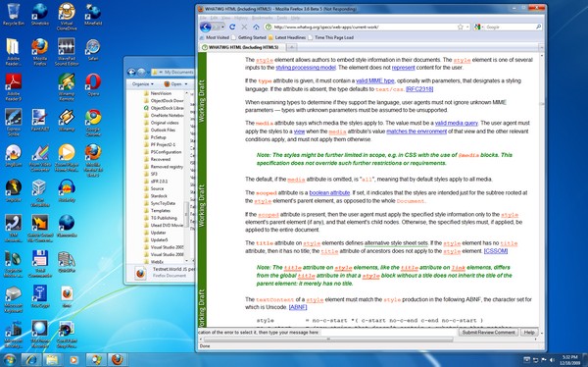Follow the styling processing model link
The image size is (588, 367).
306,68
